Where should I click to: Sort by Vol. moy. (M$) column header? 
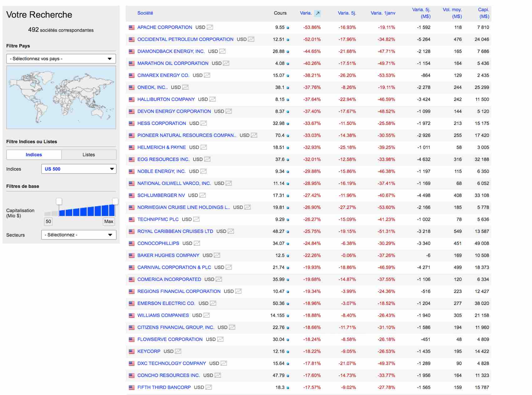click(x=453, y=13)
